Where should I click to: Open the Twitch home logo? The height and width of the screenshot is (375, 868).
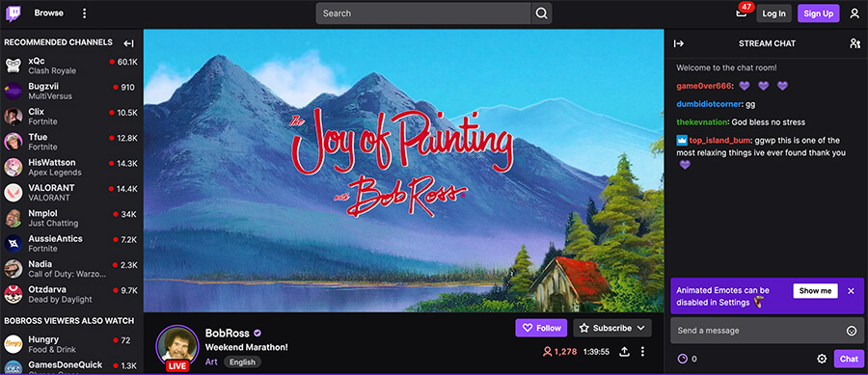tap(14, 13)
